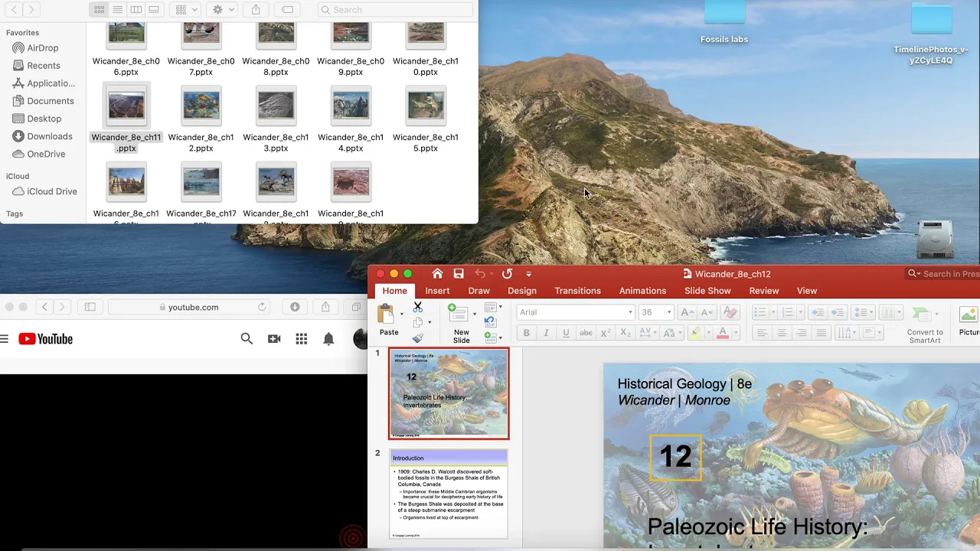Click the Redo arrow in PowerPoint title bar

pos(507,274)
